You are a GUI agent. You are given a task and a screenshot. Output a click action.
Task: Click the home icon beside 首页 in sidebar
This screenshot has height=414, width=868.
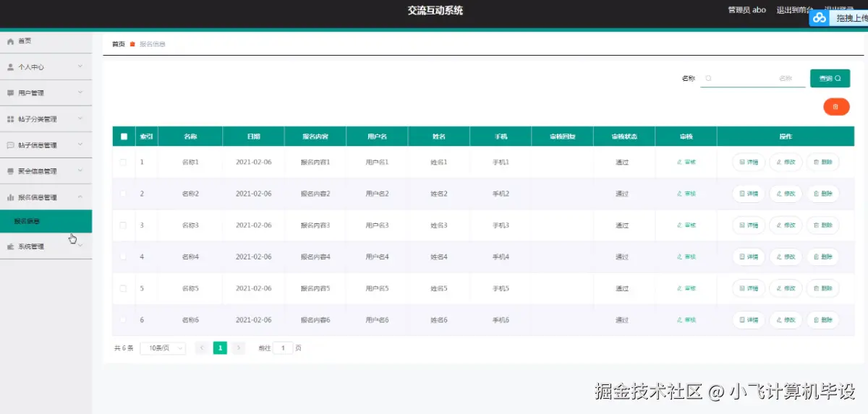point(10,41)
